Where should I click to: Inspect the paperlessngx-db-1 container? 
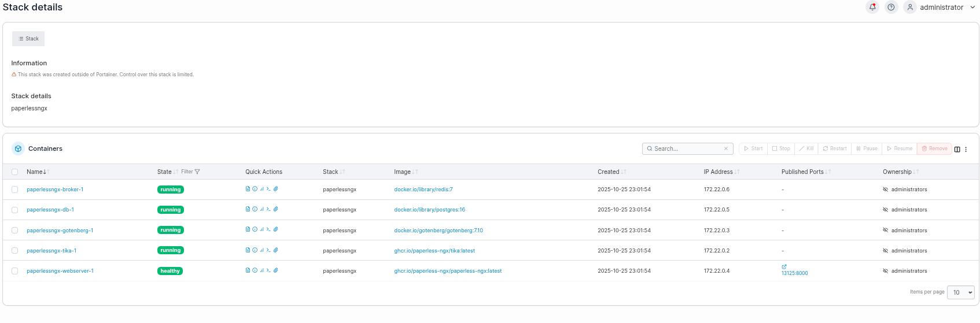pos(255,209)
